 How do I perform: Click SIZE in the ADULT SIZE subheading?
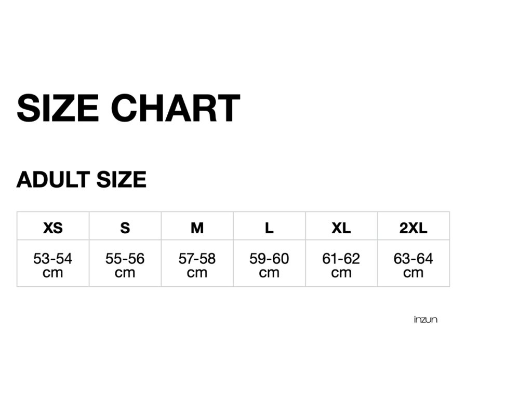point(121,180)
